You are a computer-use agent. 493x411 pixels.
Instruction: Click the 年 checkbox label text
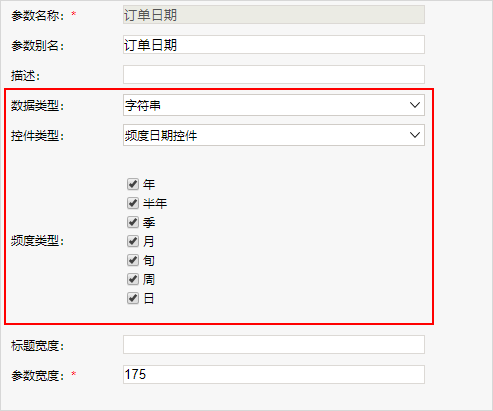click(x=149, y=184)
